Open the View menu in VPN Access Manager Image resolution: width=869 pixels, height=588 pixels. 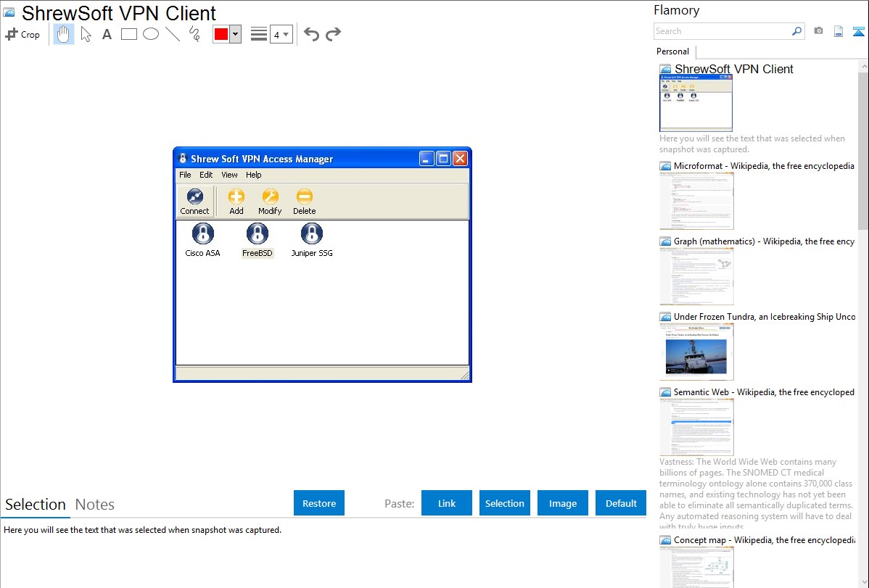click(229, 175)
